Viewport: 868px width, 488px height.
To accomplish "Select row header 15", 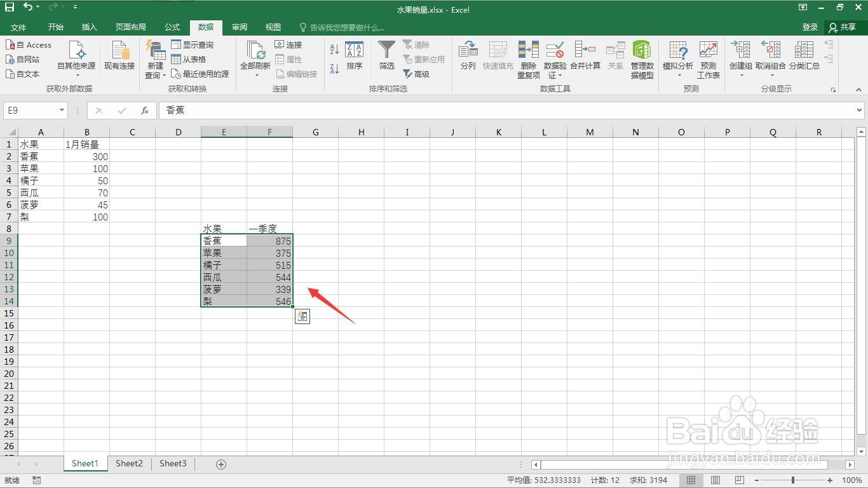I will [x=9, y=313].
